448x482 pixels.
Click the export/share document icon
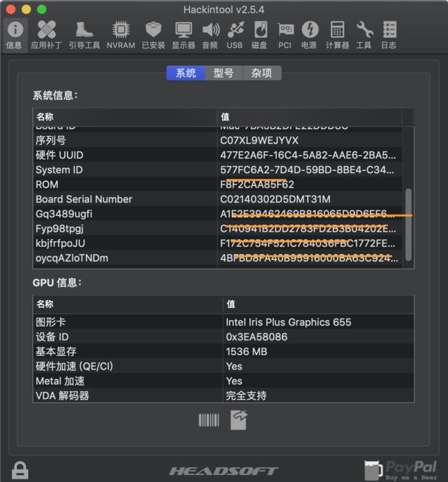(x=238, y=420)
